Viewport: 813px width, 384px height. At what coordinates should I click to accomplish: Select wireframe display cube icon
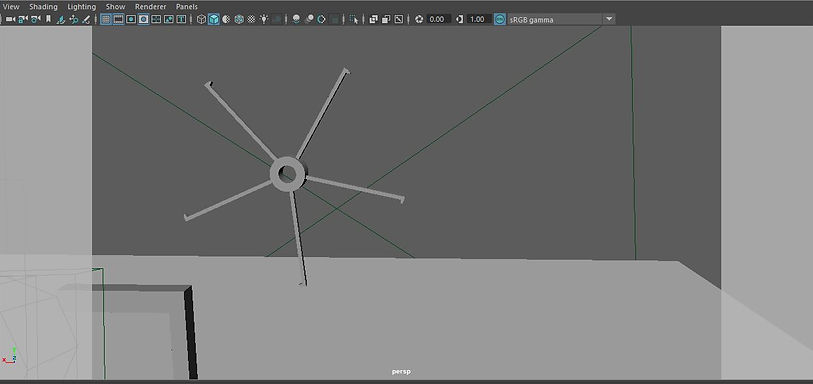(201, 19)
